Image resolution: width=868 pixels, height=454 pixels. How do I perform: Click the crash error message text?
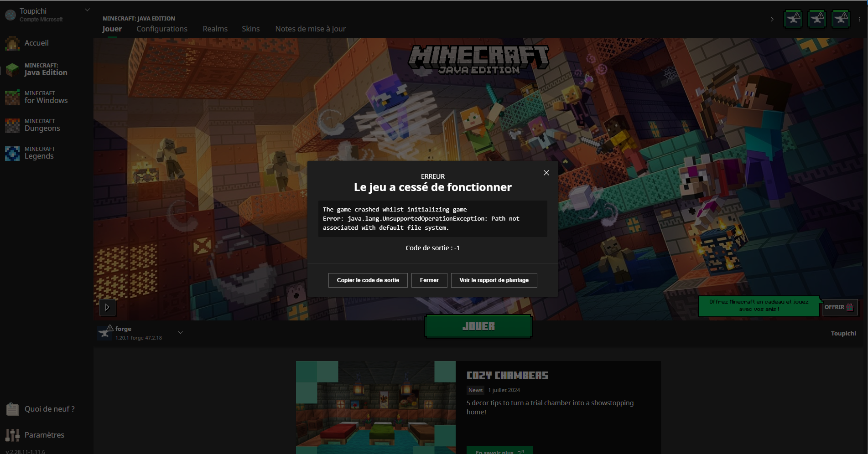click(421, 219)
